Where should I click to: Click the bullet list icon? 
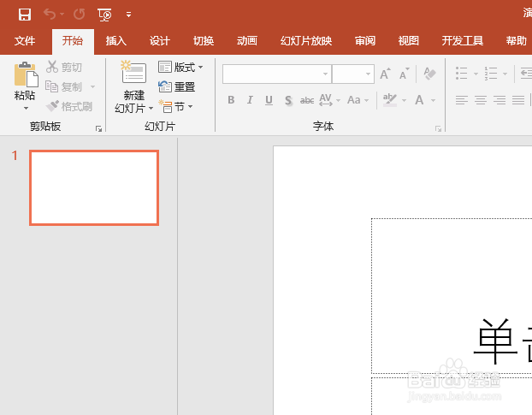click(x=461, y=74)
